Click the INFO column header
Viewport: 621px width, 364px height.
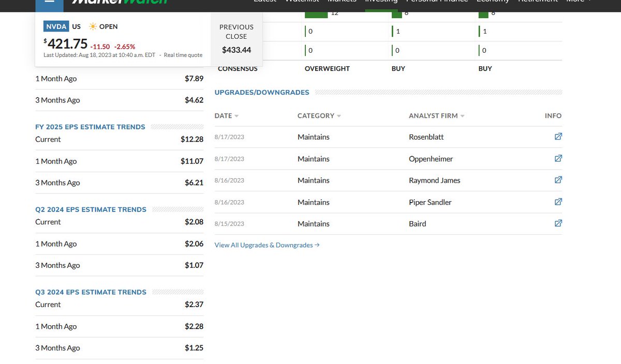[553, 116]
